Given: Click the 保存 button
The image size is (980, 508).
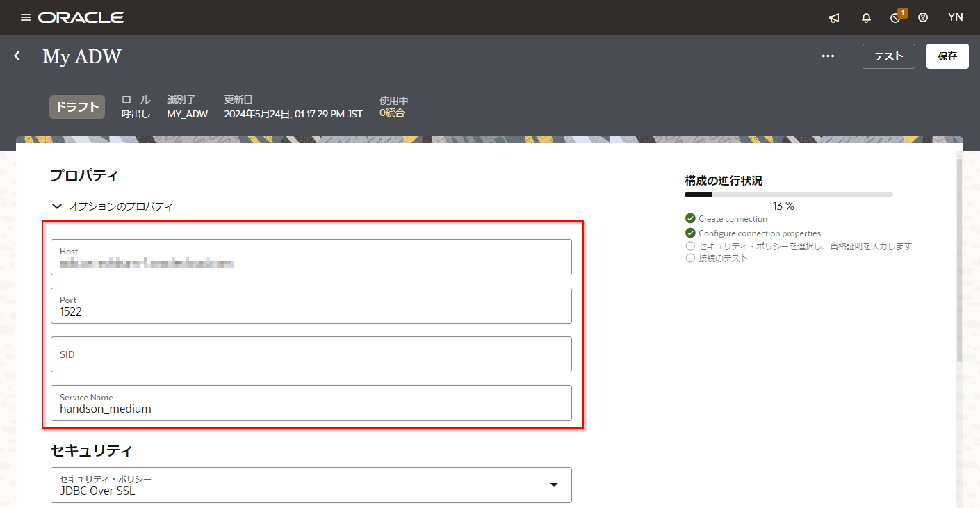Looking at the screenshot, I should pos(947,56).
